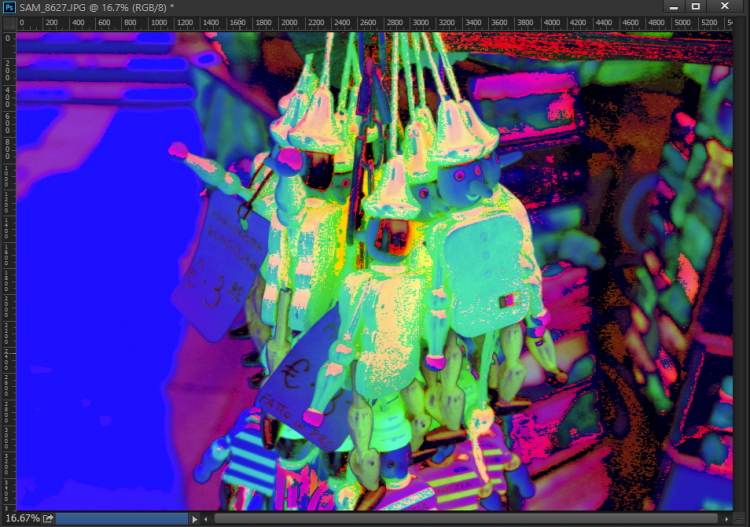The height and width of the screenshot is (527, 750).
Task: Click the export/share icon in status bar
Action: pyautogui.click(x=48, y=519)
